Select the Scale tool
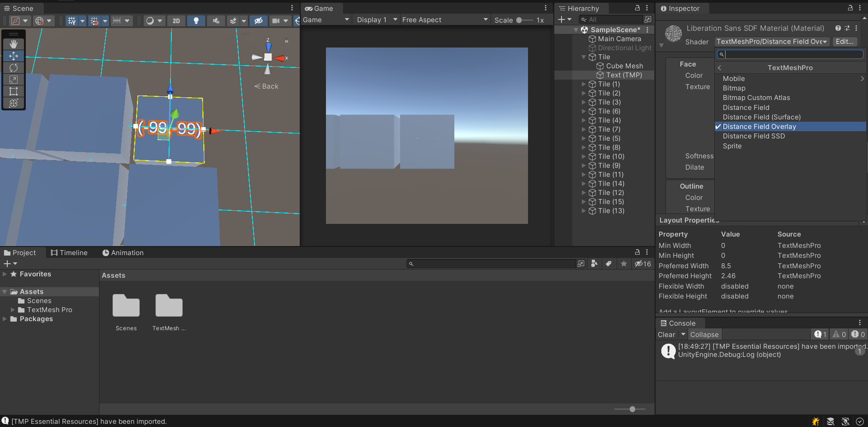The image size is (868, 427). tap(14, 80)
